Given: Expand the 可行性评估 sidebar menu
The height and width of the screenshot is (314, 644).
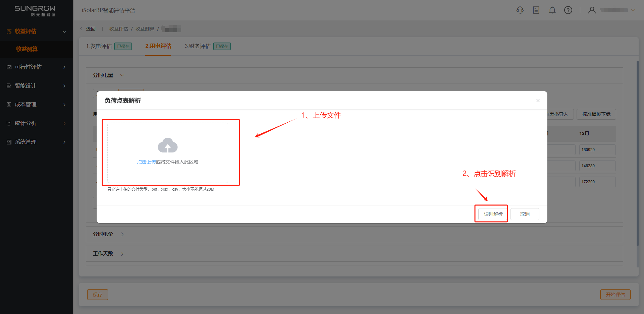Looking at the screenshot, I should tap(36, 67).
